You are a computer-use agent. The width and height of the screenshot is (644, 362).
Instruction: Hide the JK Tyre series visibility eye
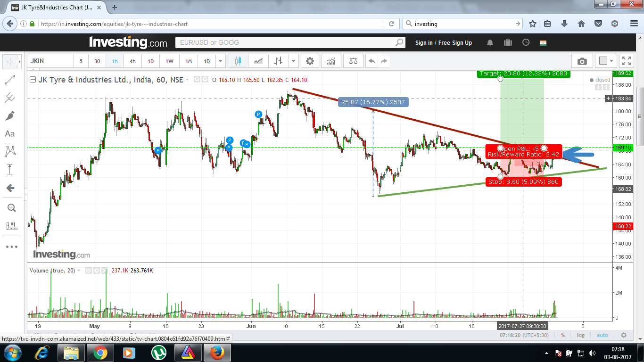tap(198, 80)
